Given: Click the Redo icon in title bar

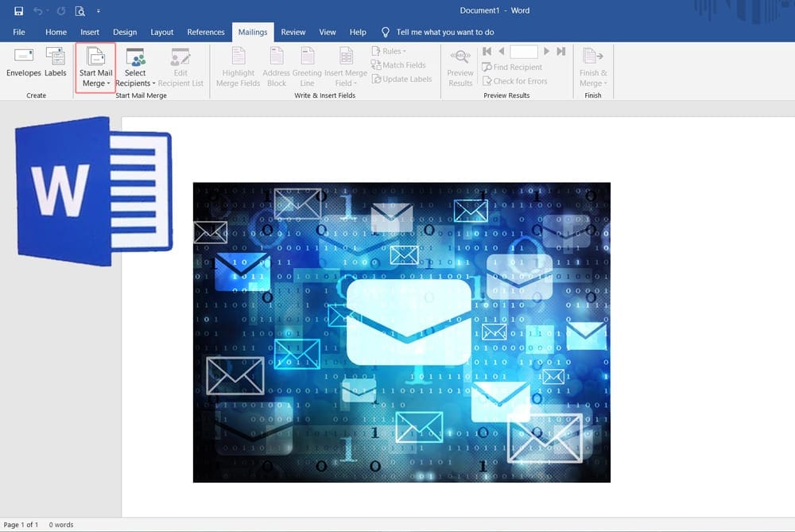Looking at the screenshot, I should pos(61,10).
